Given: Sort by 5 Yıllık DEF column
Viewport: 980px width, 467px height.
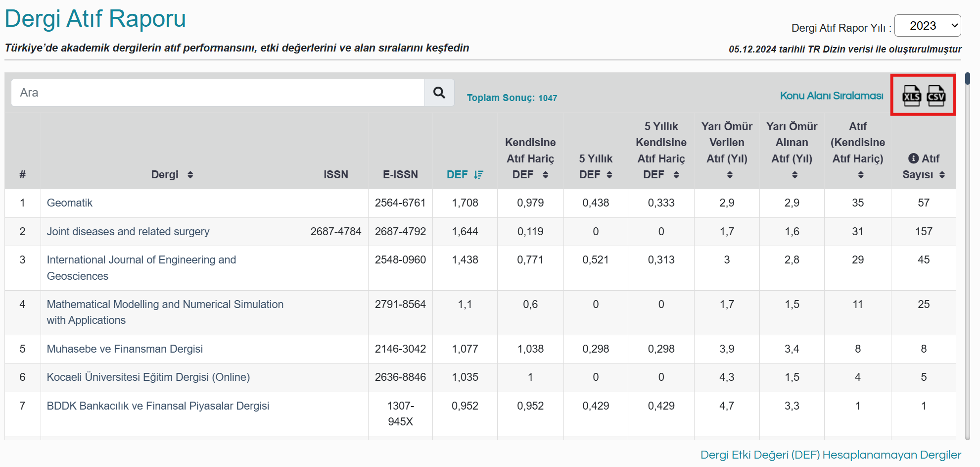Looking at the screenshot, I should pyautogui.click(x=609, y=175).
